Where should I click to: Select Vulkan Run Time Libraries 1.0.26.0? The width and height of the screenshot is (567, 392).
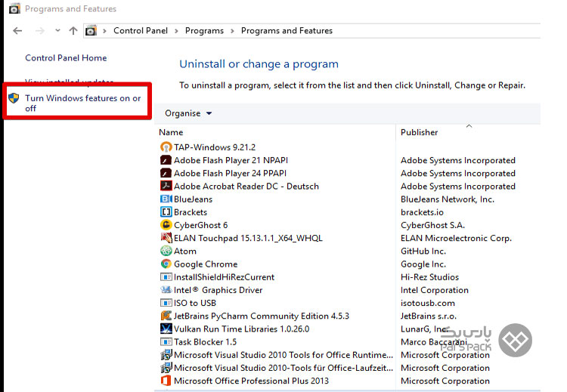coord(242,329)
